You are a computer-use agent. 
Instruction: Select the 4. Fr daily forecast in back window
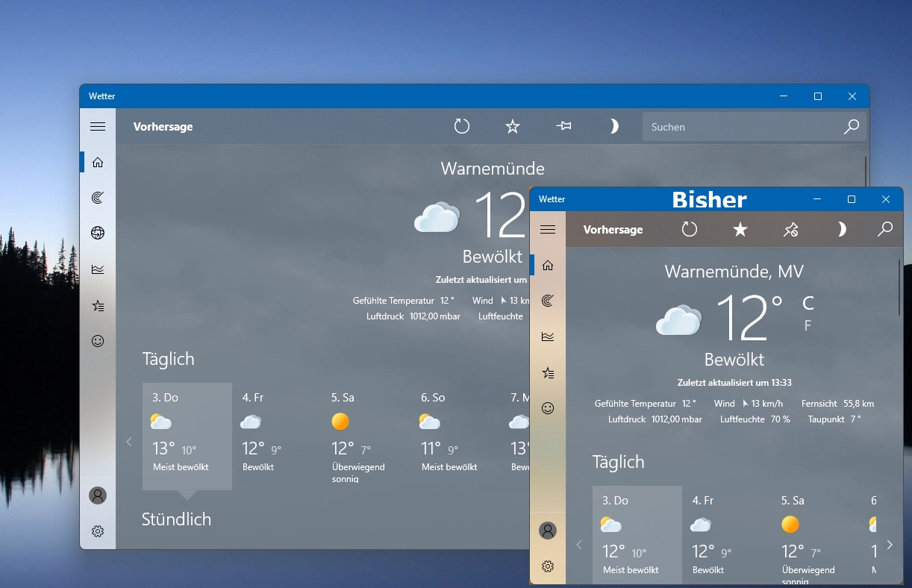277,437
